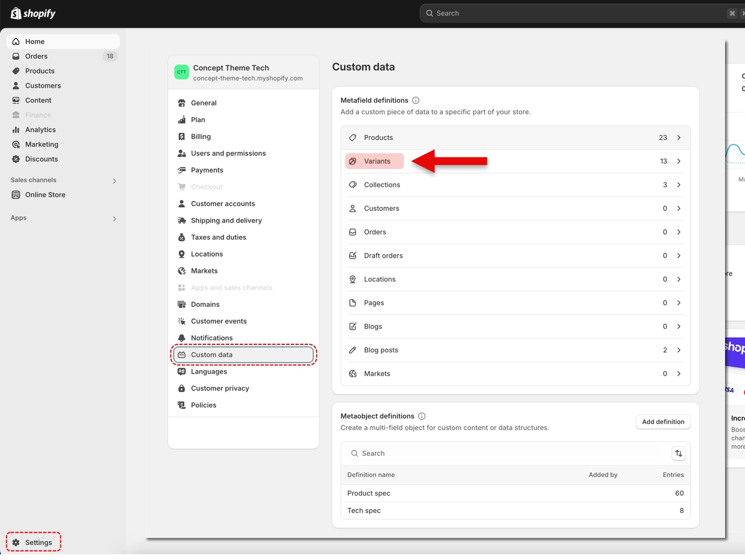Click the Added by column header

(x=603, y=475)
